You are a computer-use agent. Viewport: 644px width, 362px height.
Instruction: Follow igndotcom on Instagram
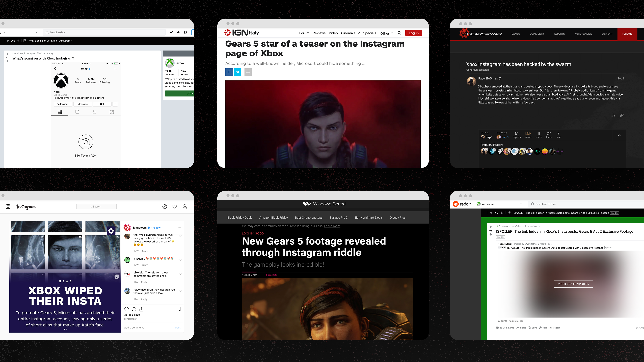[156, 228]
